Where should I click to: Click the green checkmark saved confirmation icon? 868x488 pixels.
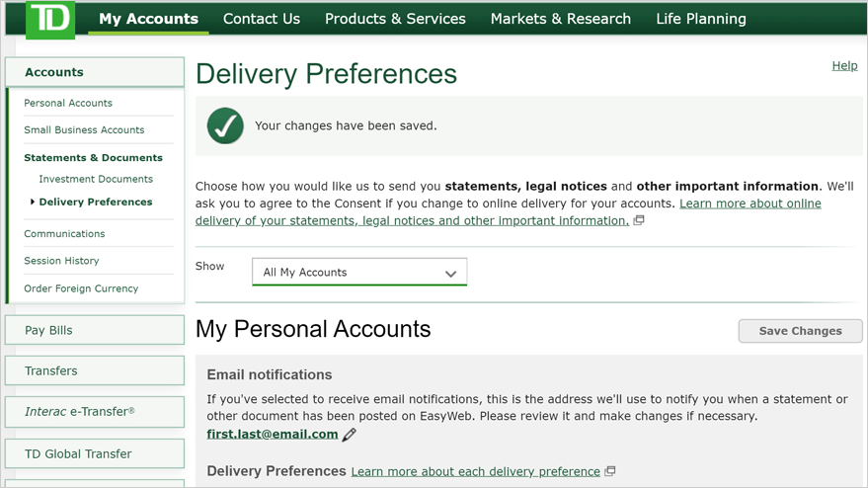click(x=225, y=125)
